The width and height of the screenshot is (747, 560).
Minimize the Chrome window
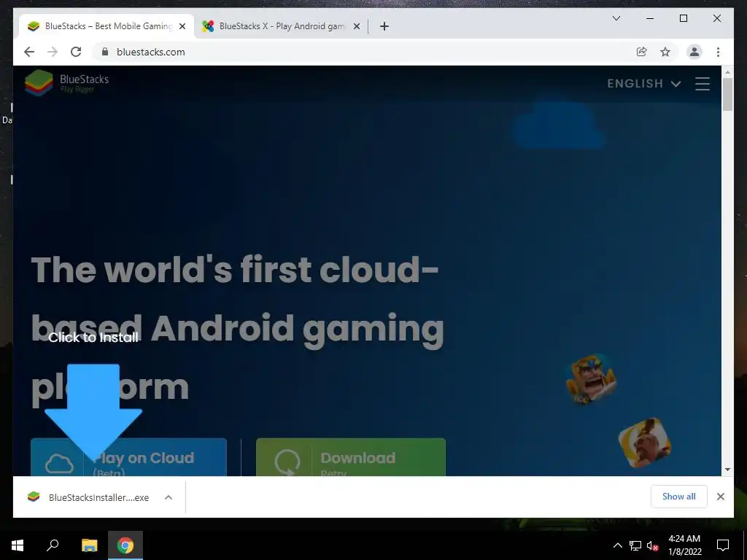pyautogui.click(x=650, y=18)
